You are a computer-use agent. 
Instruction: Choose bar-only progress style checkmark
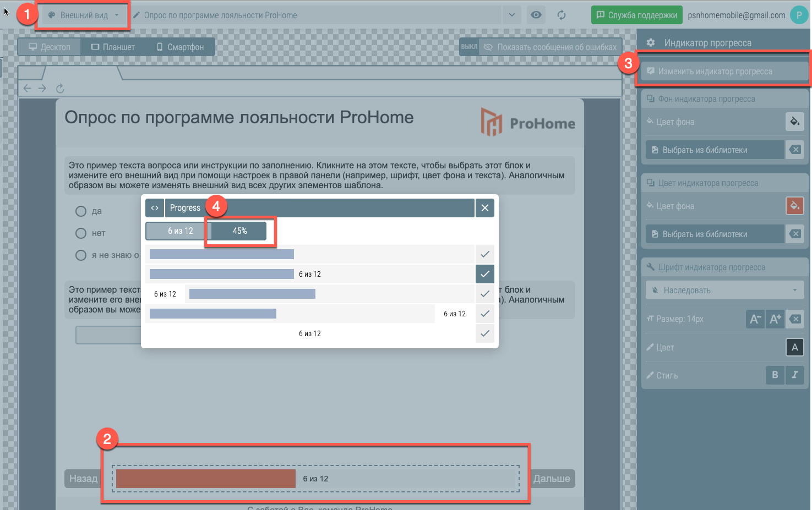[485, 254]
